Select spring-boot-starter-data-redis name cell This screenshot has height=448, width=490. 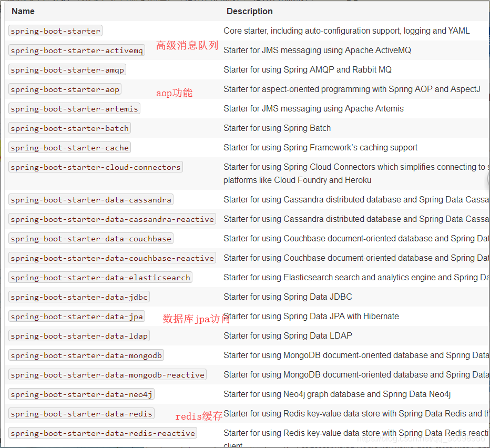81,413
